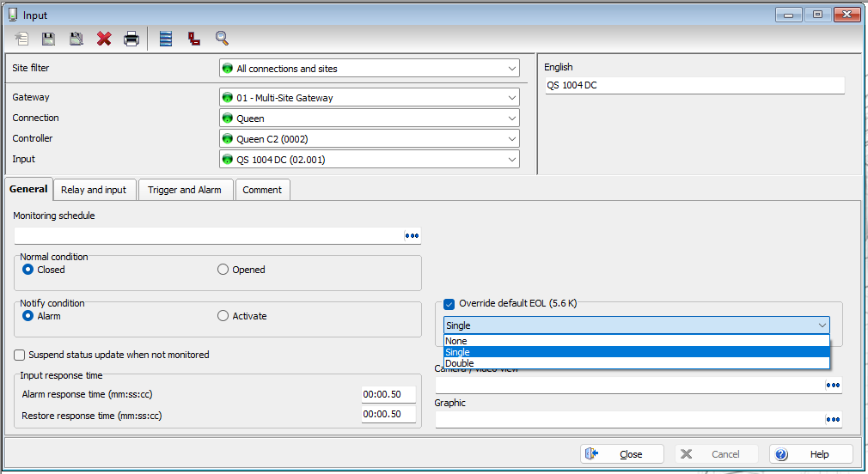Click the Restore response time field

click(x=388, y=414)
